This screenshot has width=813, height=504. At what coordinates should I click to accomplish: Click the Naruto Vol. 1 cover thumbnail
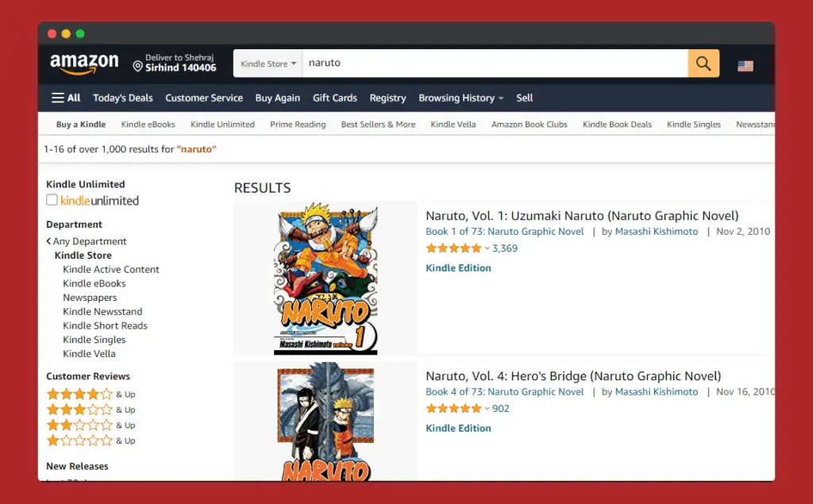[x=326, y=279]
